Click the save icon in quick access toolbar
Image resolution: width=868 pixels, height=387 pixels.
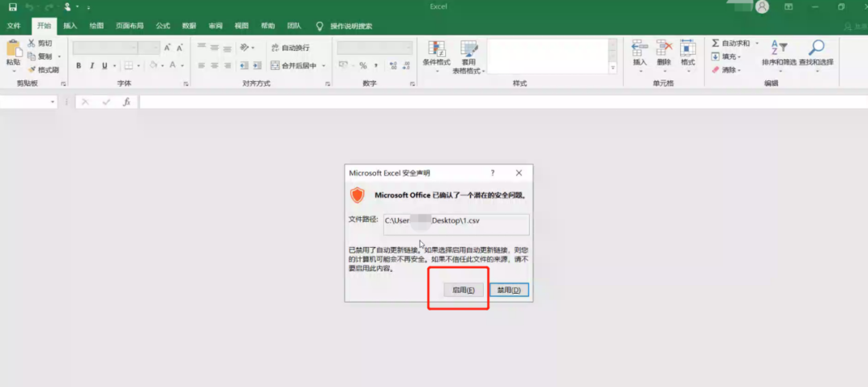click(13, 6)
